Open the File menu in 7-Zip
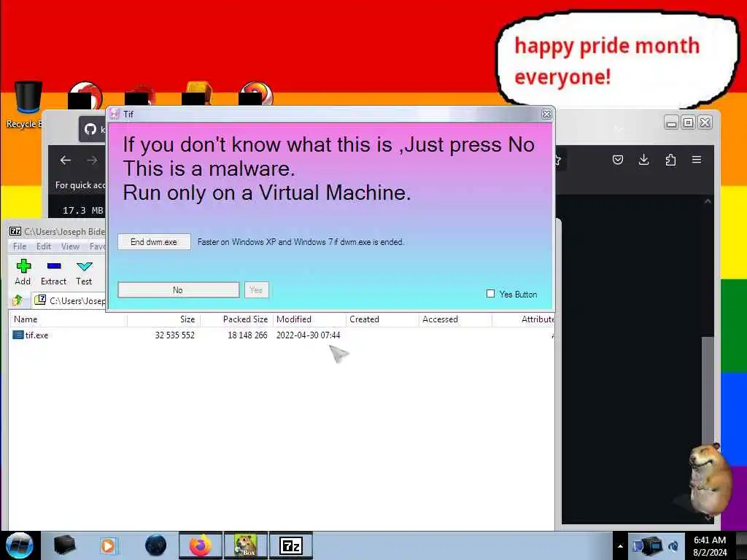 point(20,246)
